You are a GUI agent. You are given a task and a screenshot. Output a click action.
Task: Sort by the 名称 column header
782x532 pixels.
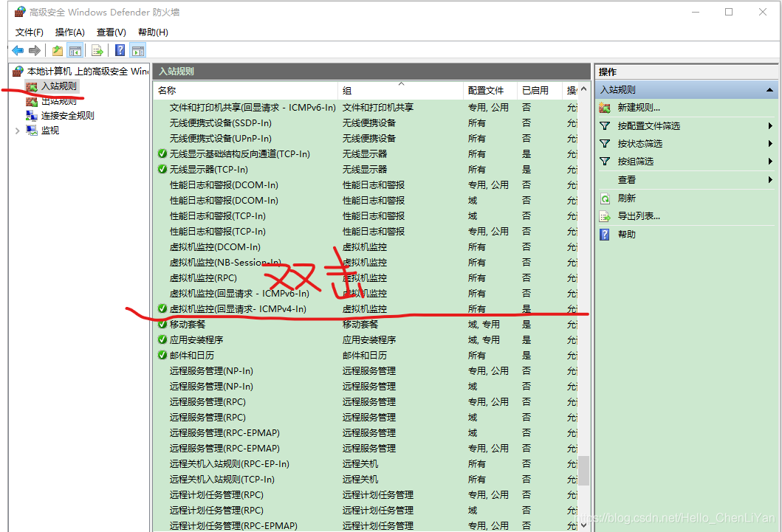(245, 90)
